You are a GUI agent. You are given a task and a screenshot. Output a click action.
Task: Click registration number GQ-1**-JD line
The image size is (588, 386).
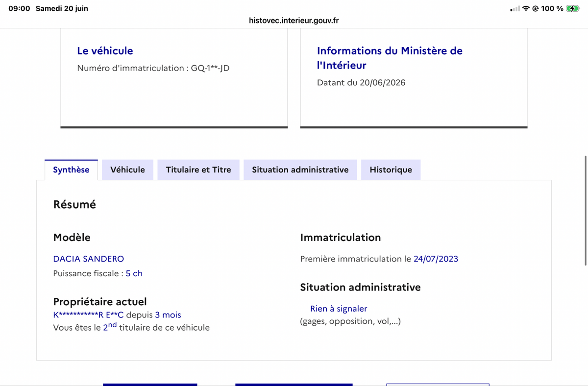[153, 68]
